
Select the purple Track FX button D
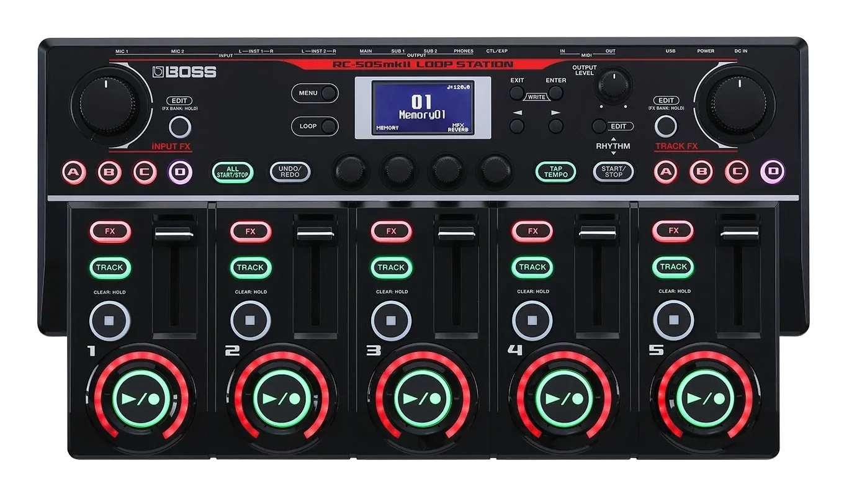(x=772, y=172)
